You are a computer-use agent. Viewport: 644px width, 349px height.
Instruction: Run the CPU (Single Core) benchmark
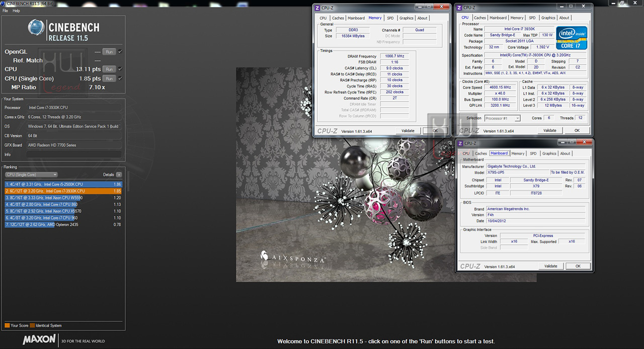pyautogui.click(x=109, y=78)
